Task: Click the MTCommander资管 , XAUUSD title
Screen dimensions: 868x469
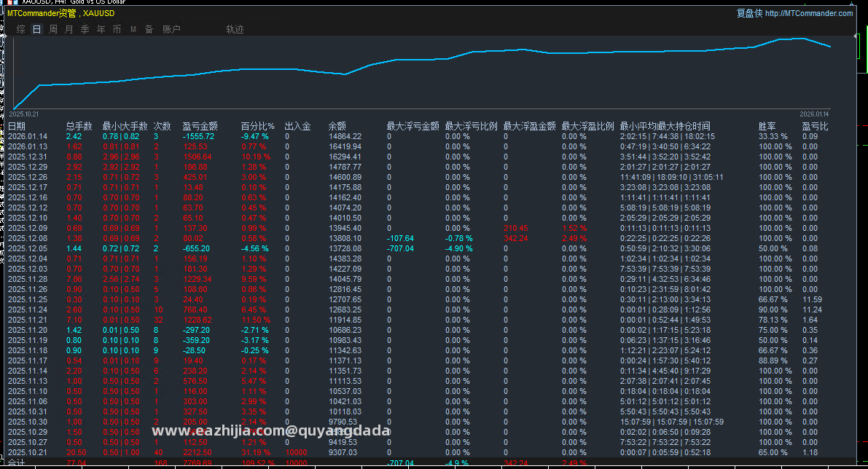Action: coord(61,13)
